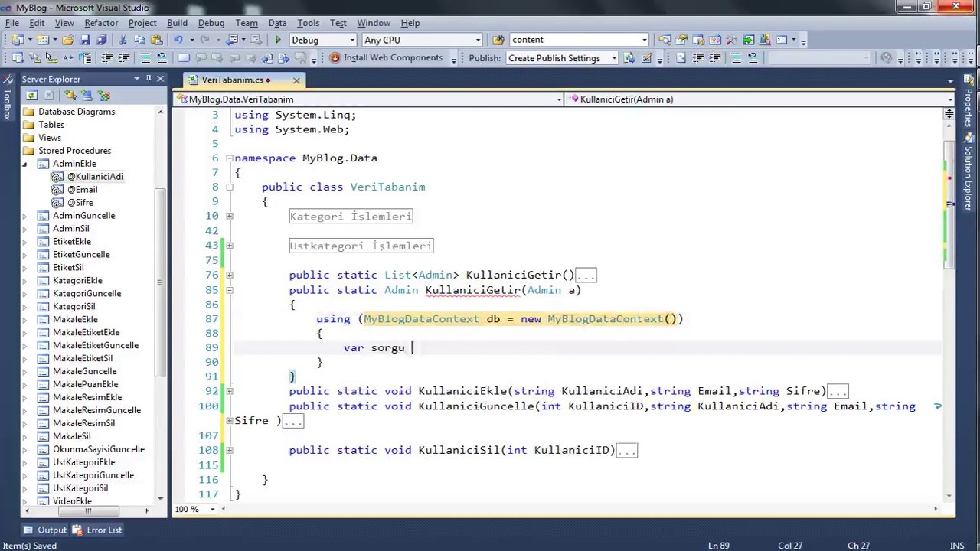
Task: Cut the selection with the scissors icon
Action: point(123,40)
